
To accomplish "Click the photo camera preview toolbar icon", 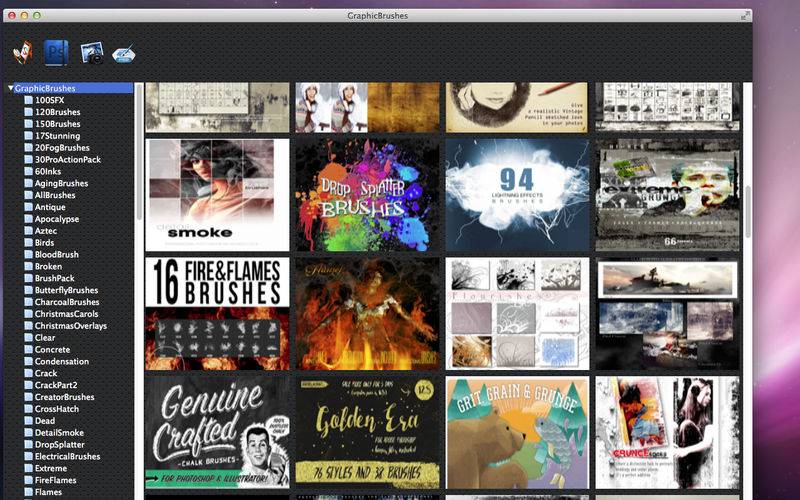I will (x=92, y=53).
